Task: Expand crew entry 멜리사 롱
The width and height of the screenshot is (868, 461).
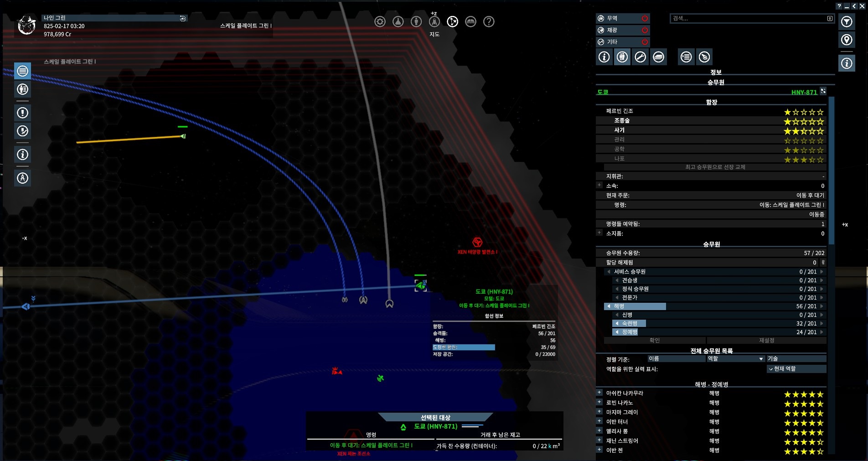Action: point(599,430)
